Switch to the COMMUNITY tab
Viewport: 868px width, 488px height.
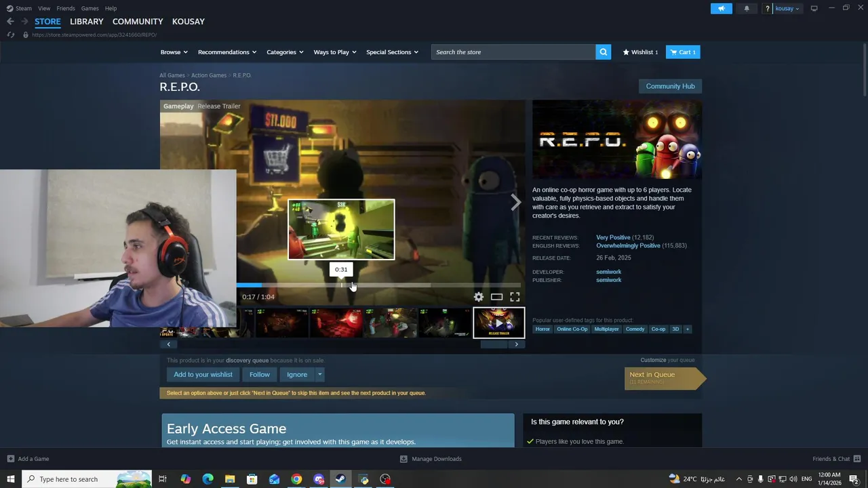coord(138,22)
